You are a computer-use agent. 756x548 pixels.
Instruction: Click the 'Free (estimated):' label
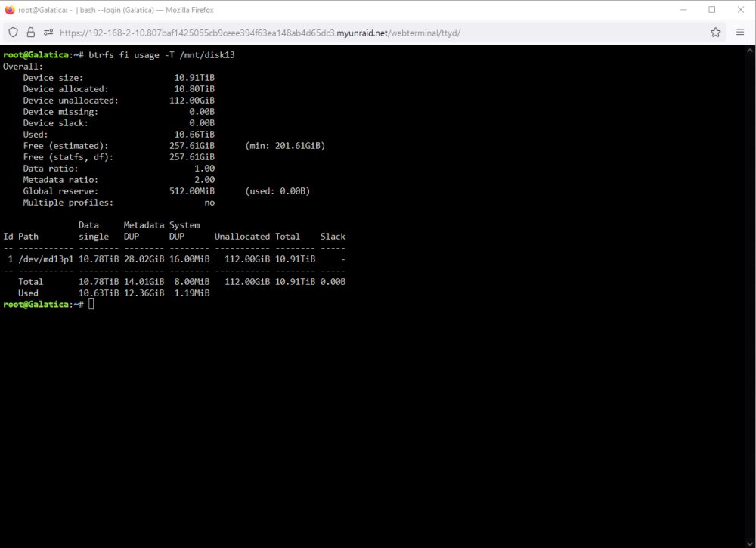tap(66, 146)
